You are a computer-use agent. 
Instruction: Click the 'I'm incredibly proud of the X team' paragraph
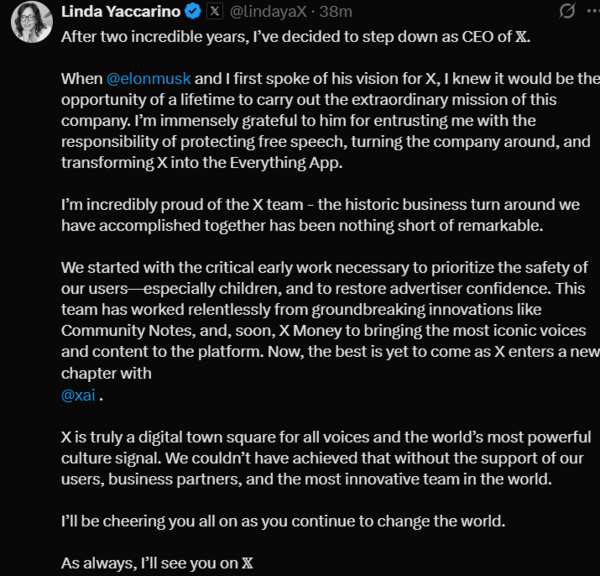coord(321,215)
